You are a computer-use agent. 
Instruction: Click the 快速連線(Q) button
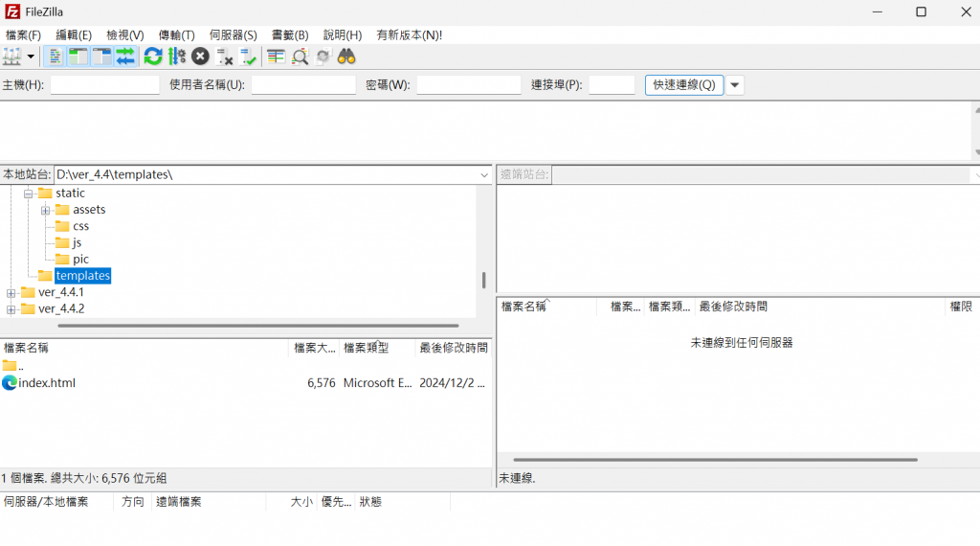click(684, 85)
